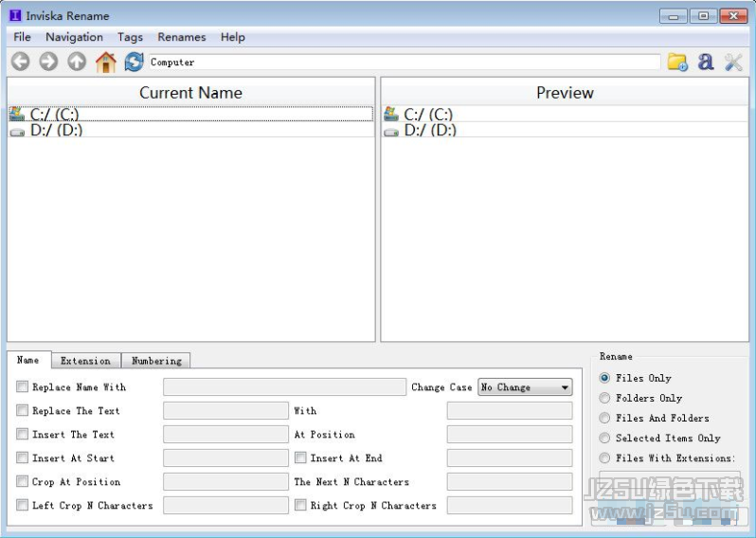Click the C: drive icon in Current Name
The height and width of the screenshot is (538, 756).
tap(17, 114)
